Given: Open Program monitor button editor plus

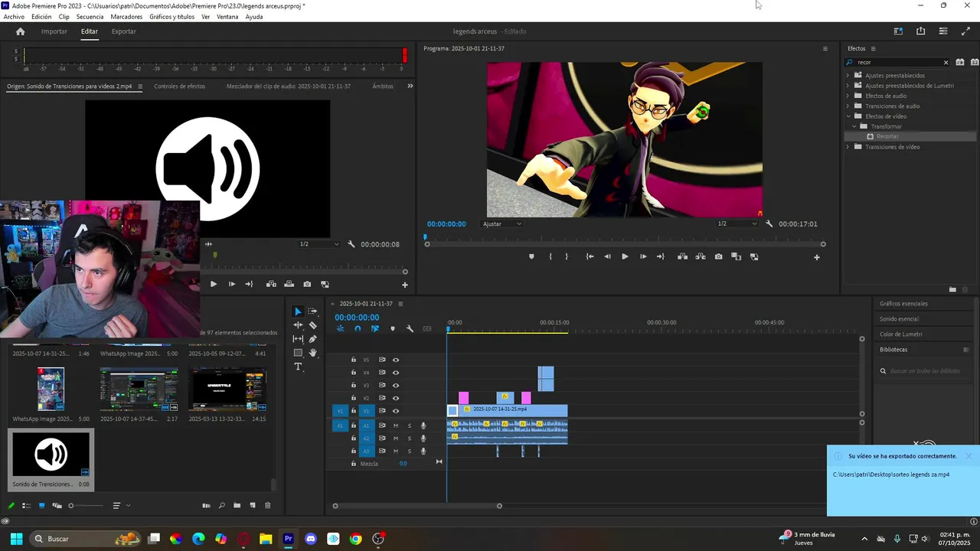Looking at the screenshot, I should coord(816,257).
